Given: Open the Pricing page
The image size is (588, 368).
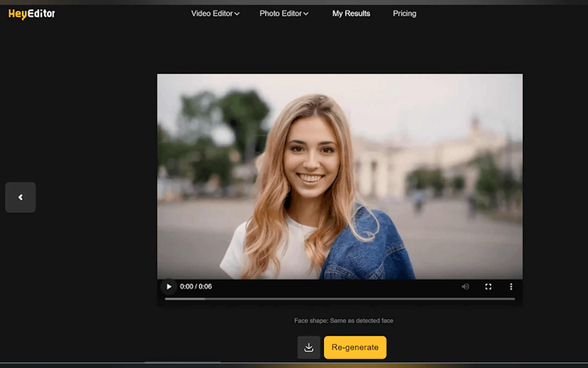Looking at the screenshot, I should pyautogui.click(x=404, y=13).
